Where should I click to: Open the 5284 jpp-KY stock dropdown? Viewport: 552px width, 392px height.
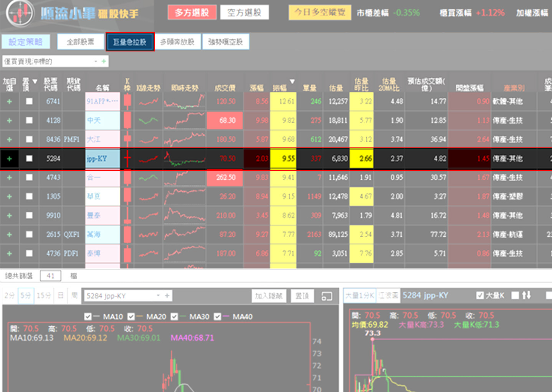(x=158, y=296)
